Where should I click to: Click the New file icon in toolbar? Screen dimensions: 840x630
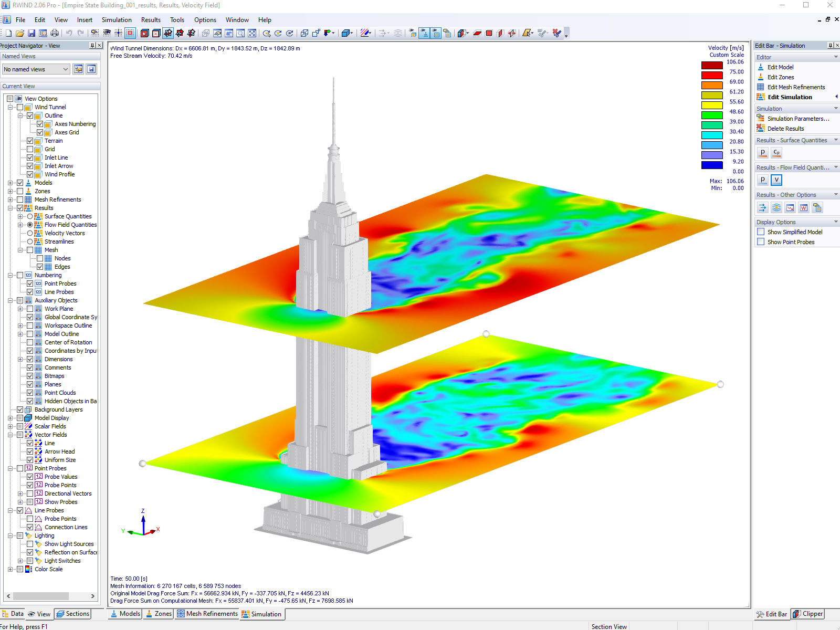pyautogui.click(x=8, y=33)
